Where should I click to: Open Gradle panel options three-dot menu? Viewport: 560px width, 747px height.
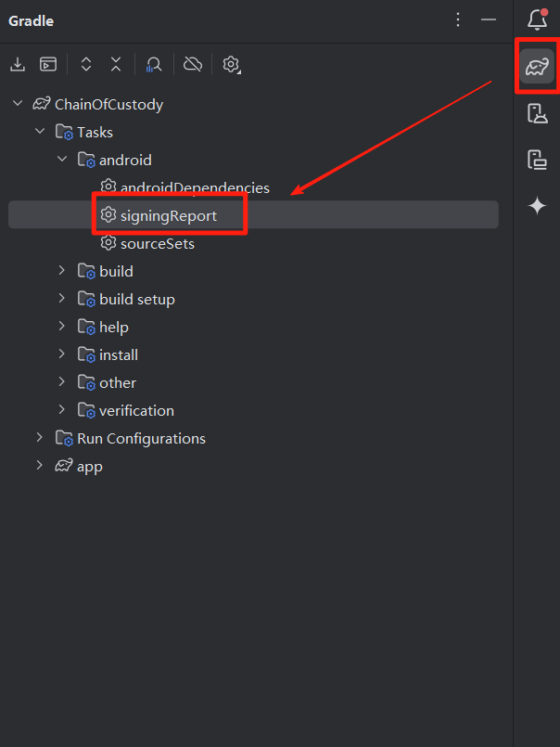click(x=458, y=19)
